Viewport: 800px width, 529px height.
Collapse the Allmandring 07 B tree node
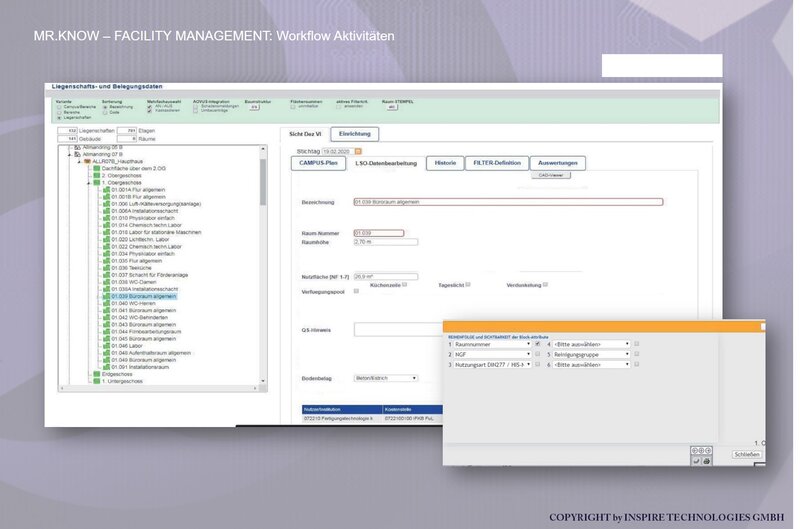70,154
